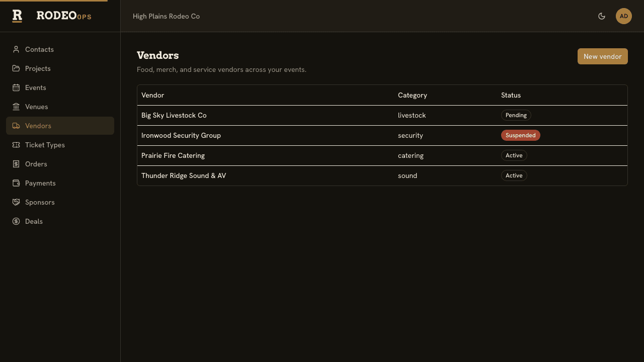Toggle dark mode with the moon icon

pyautogui.click(x=602, y=16)
